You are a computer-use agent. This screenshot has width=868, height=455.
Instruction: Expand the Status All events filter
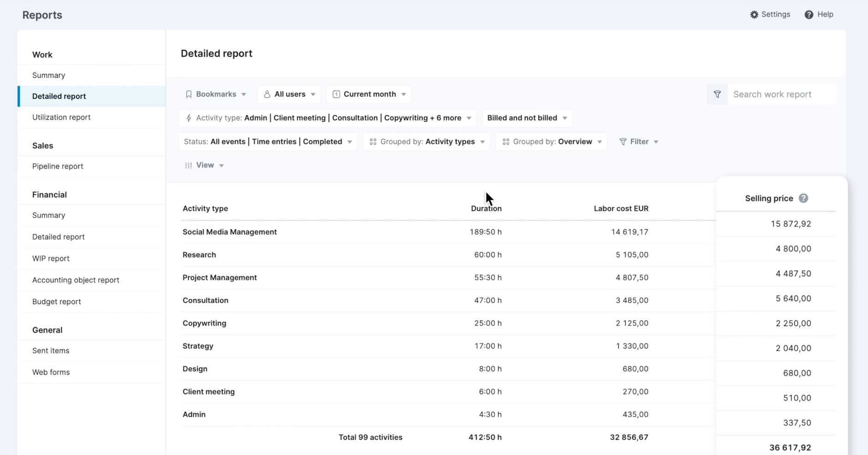(x=267, y=142)
